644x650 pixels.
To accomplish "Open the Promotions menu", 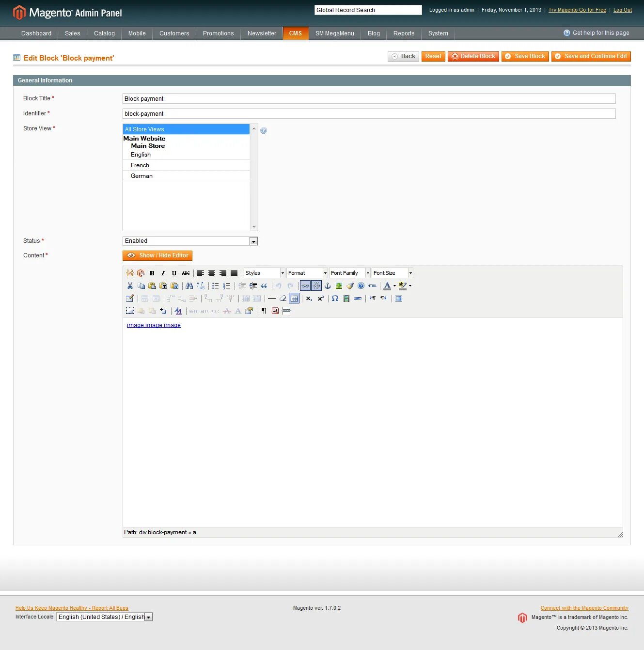I will (218, 33).
